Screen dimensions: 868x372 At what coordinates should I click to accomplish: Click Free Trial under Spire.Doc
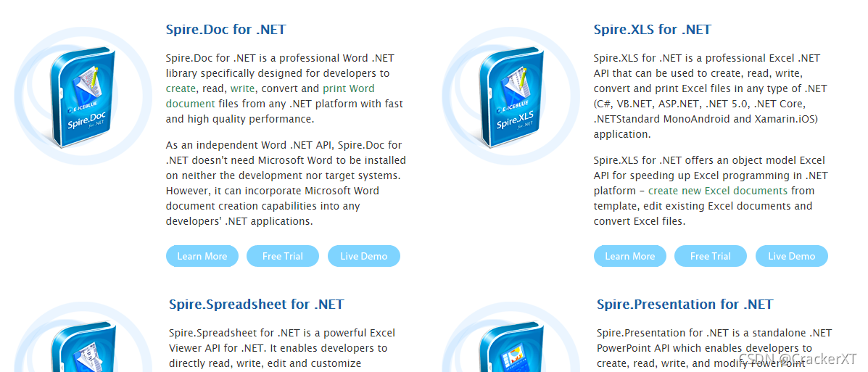click(283, 256)
